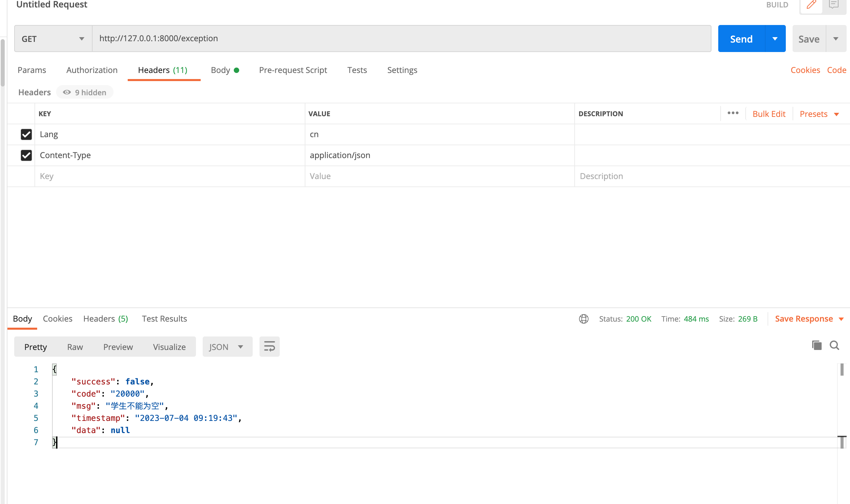Viewport: 850px width, 504px height.
Task: Click the response pane vertical scrollbar
Action: (842, 370)
